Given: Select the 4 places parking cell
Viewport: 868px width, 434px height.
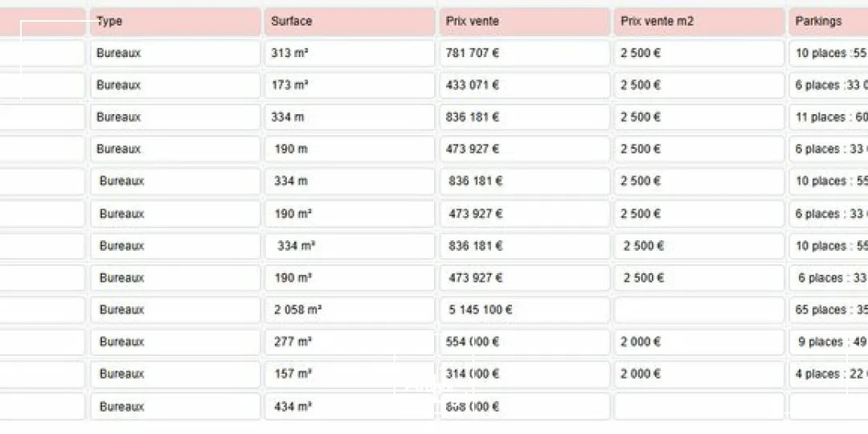Looking at the screenshot, I should tap(829, 375).
